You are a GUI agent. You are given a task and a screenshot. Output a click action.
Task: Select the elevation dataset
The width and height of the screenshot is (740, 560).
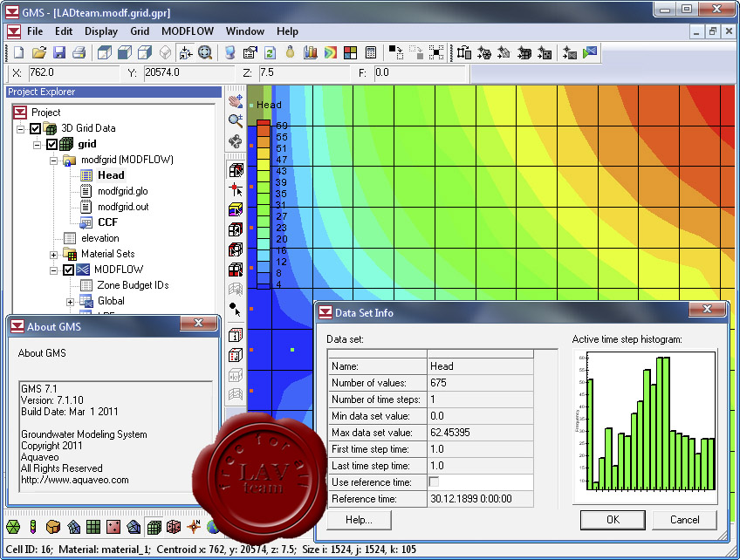coord(100,238)
